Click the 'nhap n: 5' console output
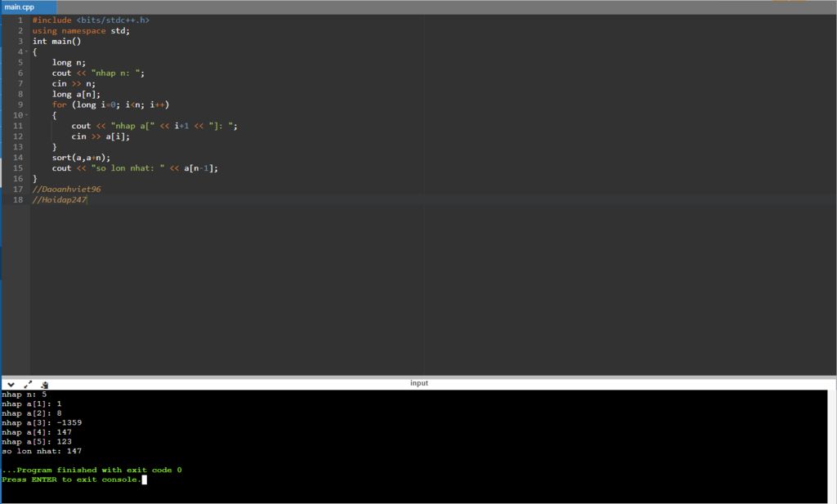 pos(24,395)
